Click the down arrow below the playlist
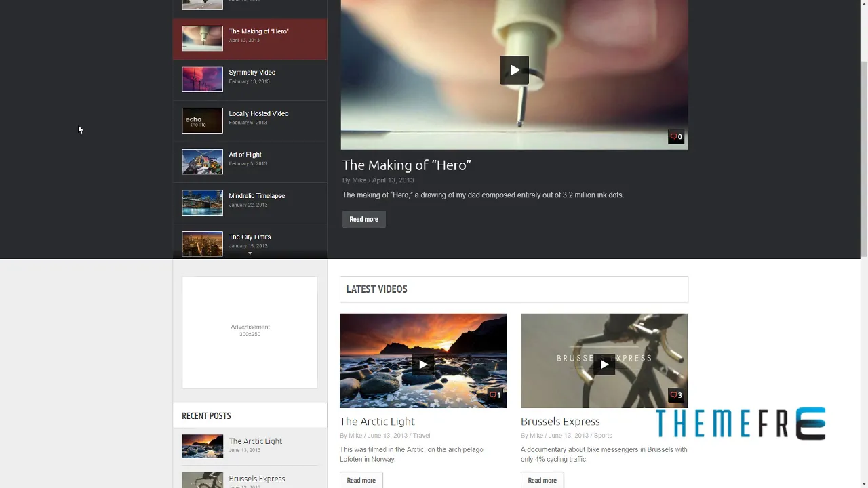Screen dimensions: 868x488 pos(250,253)
